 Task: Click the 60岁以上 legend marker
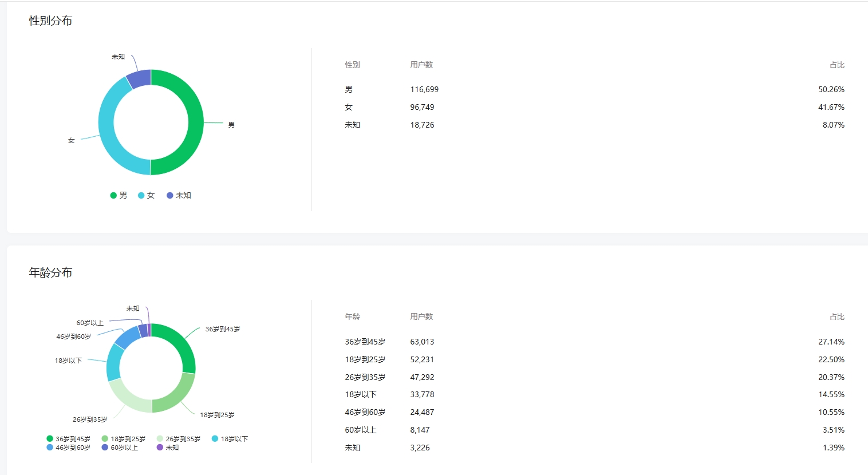105,448
